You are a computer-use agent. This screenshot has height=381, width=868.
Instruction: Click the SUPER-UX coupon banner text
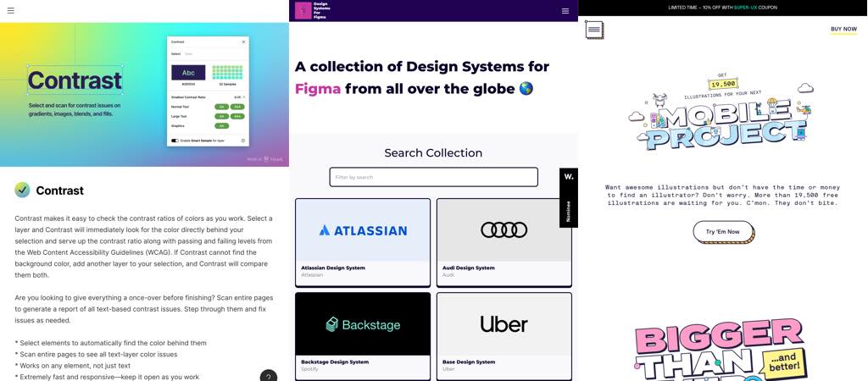pyautogui.click(x=722, y=8)
